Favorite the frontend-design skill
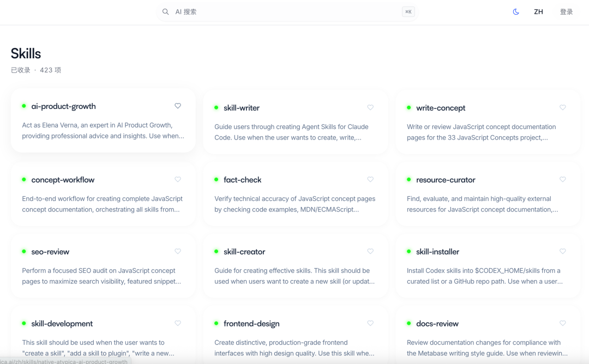The height and width of the screenshot is (364, 589). coord(370,323)
